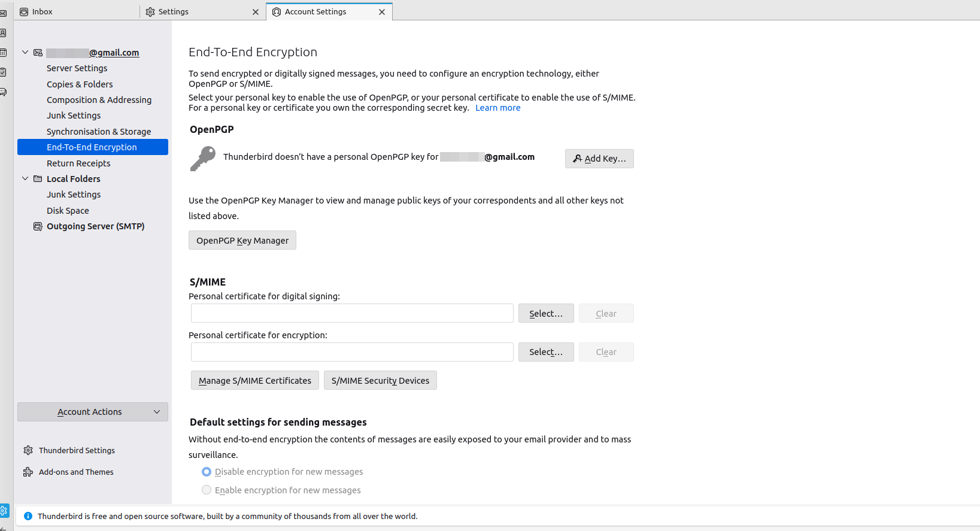Image resolution: width=980 pixels, height=531 pixels.
Task: Open the Chat space icon
Action: click(x=3, y=92)
